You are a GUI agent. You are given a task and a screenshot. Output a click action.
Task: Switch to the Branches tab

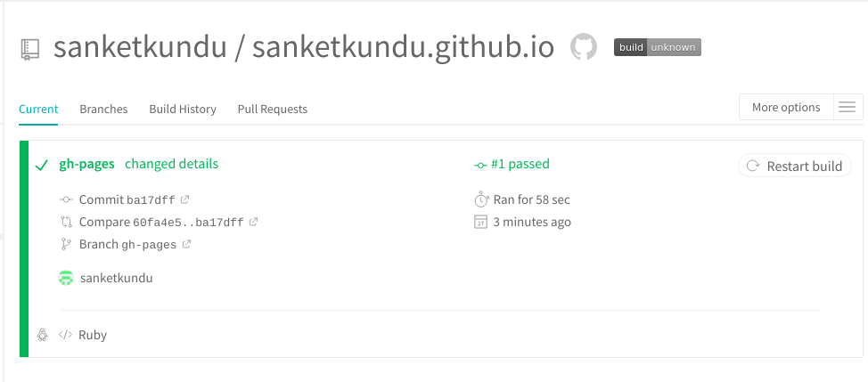click(x=103, y=109)
